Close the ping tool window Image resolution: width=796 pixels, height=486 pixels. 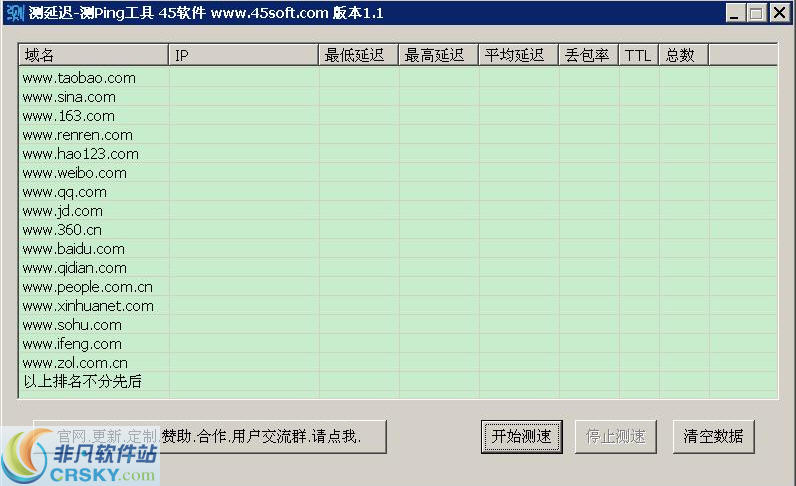click(779, 13)
